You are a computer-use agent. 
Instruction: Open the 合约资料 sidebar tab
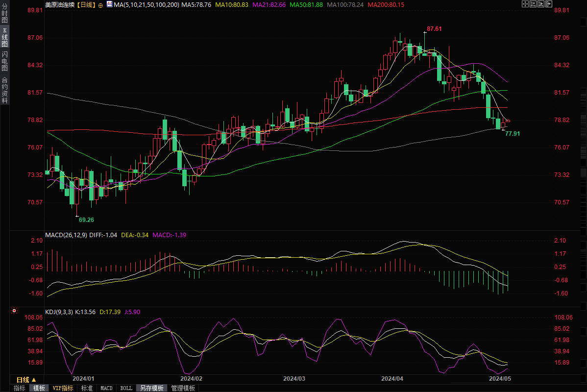click(x=5, y=90)
